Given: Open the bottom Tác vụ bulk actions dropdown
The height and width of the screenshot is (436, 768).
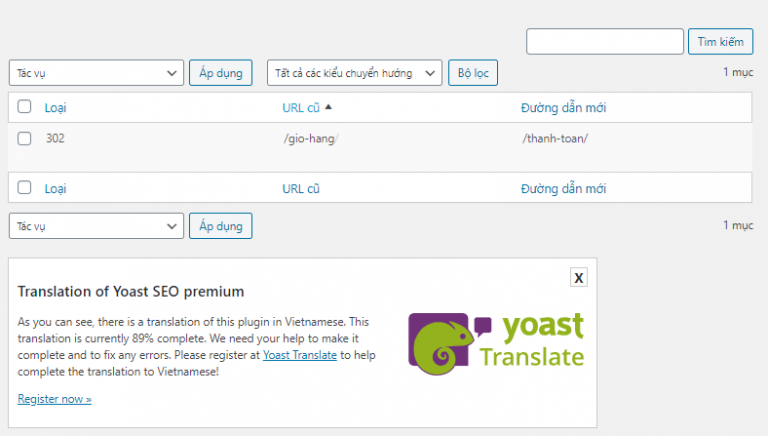Looking at the screenshot, I should pyautogui.click(x=96, y=226).
